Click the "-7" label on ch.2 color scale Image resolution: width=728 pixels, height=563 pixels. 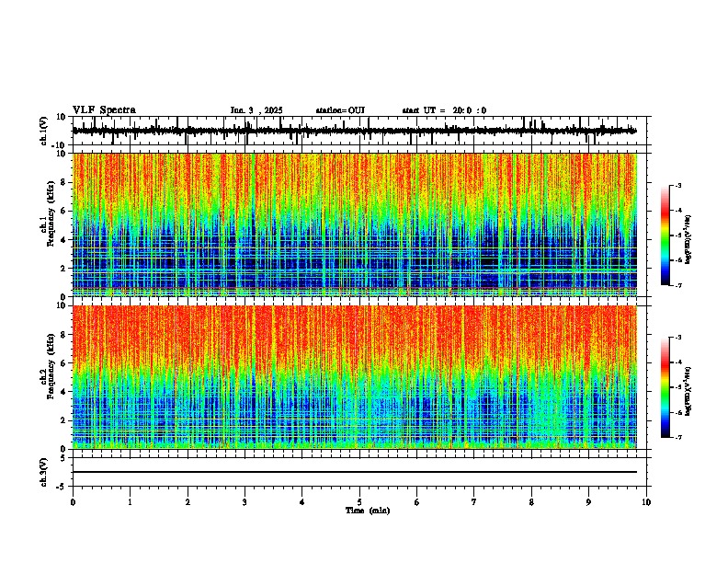(677, 437)
